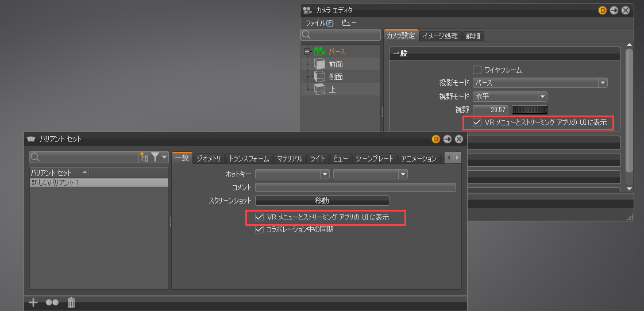The height and width of the screenshot is (311, 644).
Task: Close the カメラ エディタ window
Action: (626, 10)
